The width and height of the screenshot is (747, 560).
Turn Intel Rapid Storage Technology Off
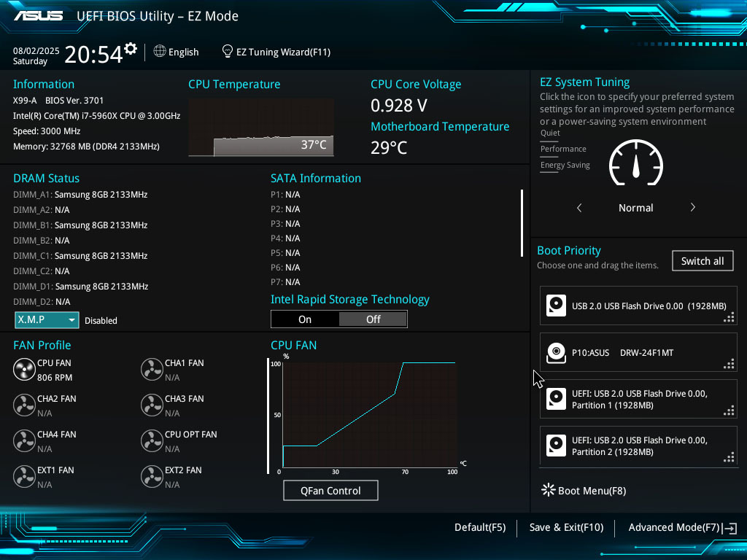pos(373,319)
